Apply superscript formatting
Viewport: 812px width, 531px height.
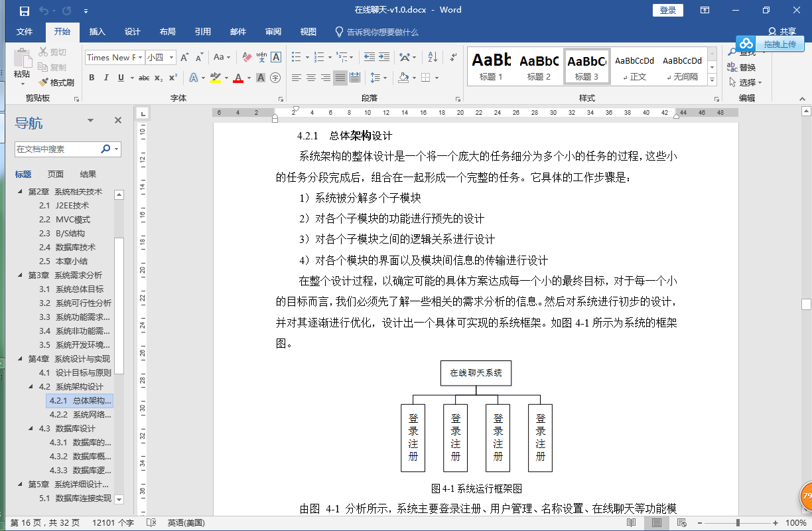click(173, 78)
